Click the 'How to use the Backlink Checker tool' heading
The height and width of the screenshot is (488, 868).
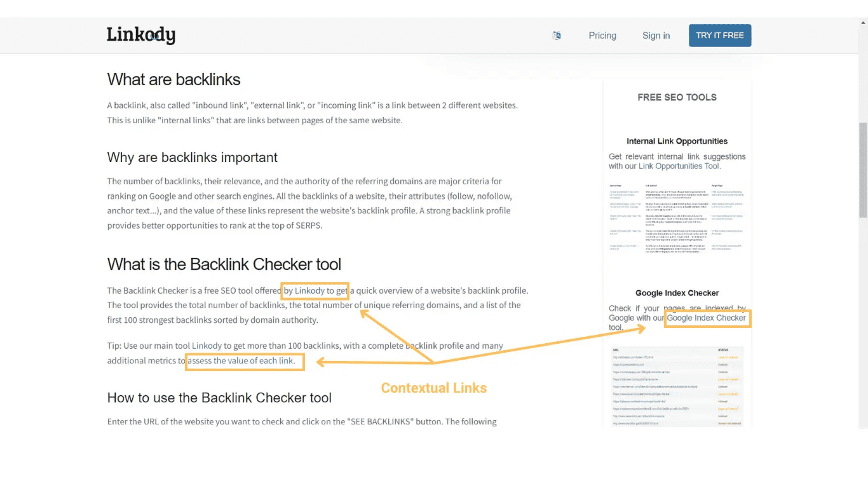coord(219,398)
